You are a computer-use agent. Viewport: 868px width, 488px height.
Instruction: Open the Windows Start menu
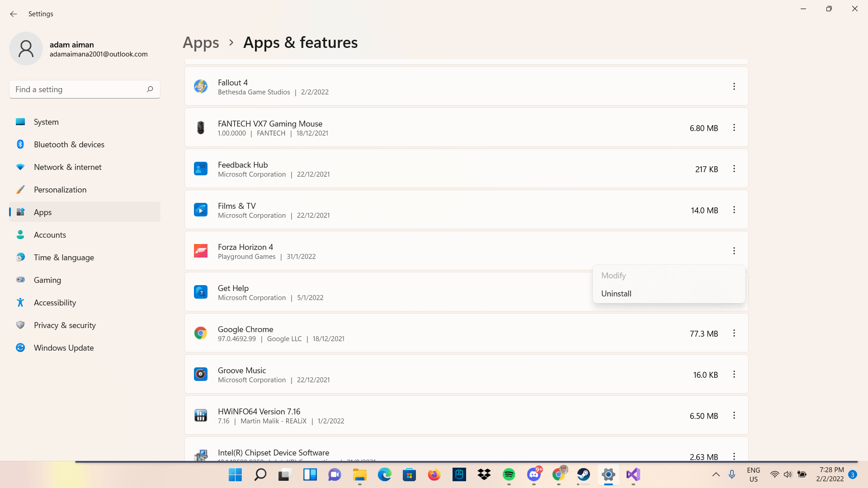(235, 474)
